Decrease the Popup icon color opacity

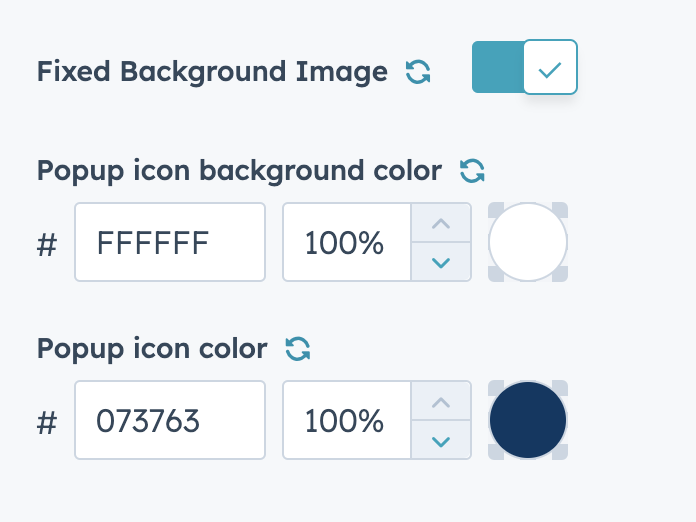441,439
